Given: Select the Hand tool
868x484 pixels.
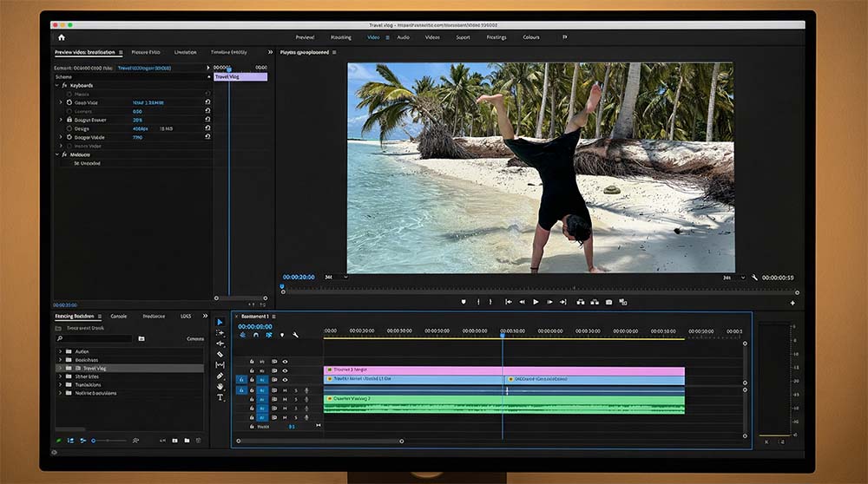Looking at the screenshot, I should pos(220,387).
